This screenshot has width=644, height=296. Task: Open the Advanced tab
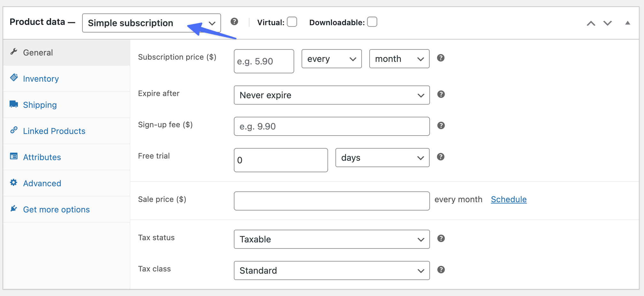tap(42, 183)
